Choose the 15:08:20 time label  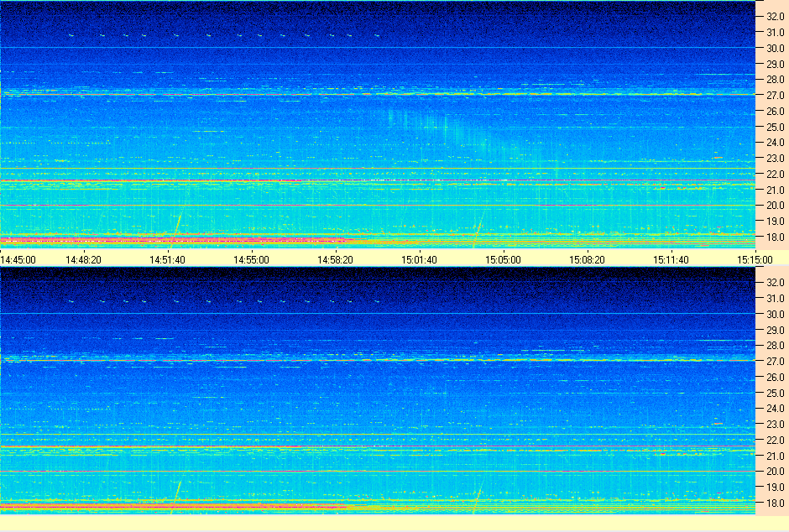tap(588, 260)
